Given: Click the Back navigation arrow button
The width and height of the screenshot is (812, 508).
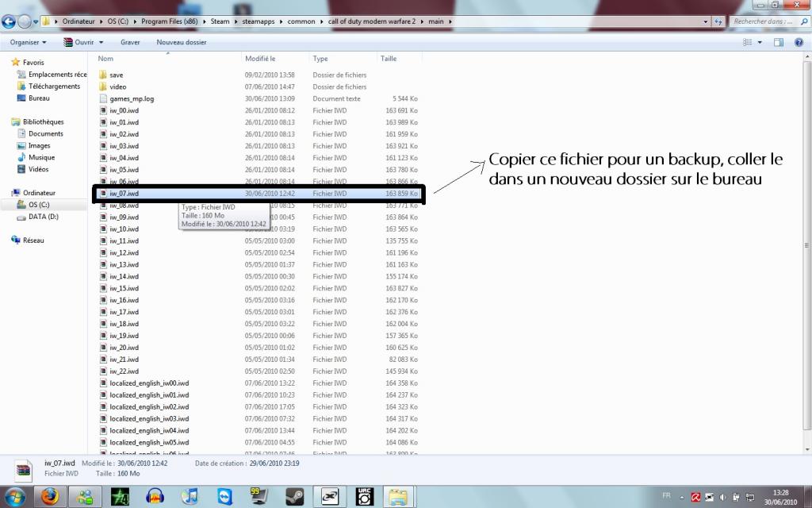Looking at the screenshot, I should 8,21.
